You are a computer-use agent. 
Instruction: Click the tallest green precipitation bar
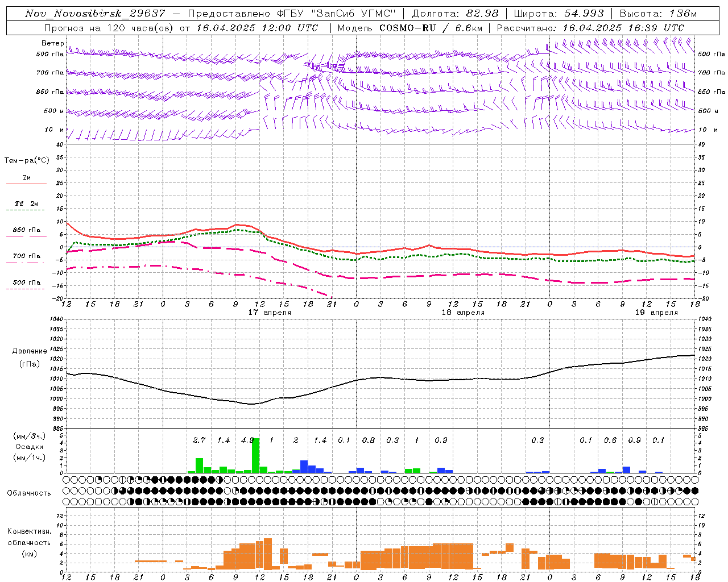pyautogui.click(x=256, y=455)
